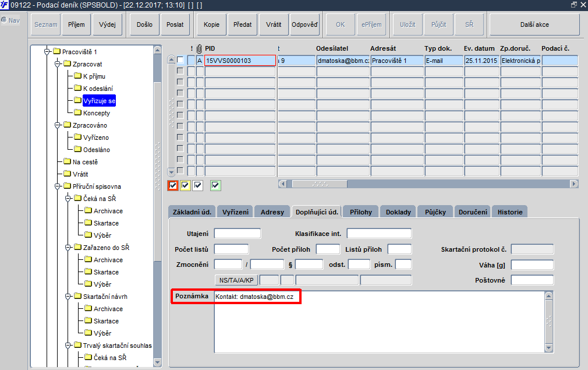The width and height of the screenshot is (588, 370).
Task: Check the first row checkbox for 15VVS0000103
Action: click(x=180, y=60)
